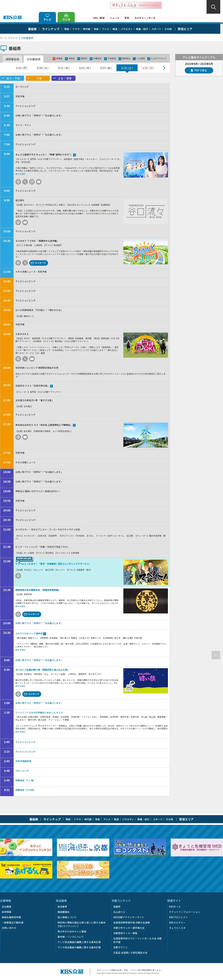
Task: Open the ニュース header menu
Action: pyautogui.click(x=114, y=18)
